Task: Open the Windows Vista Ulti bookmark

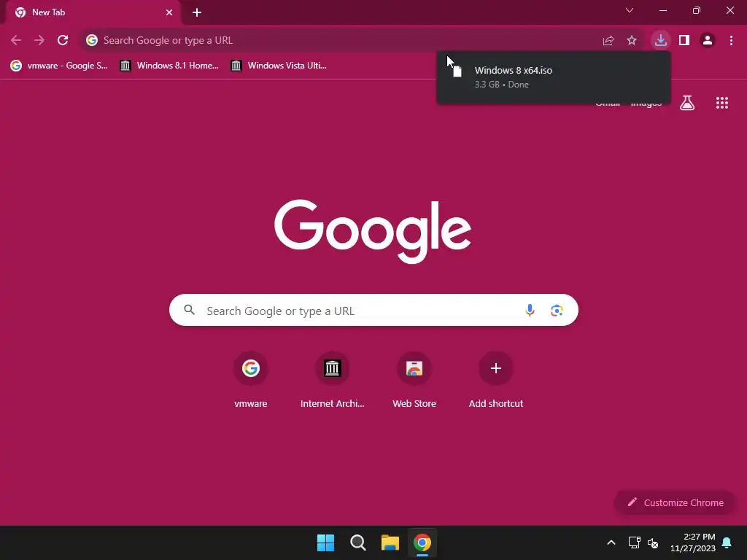Action: click(279, 66)
